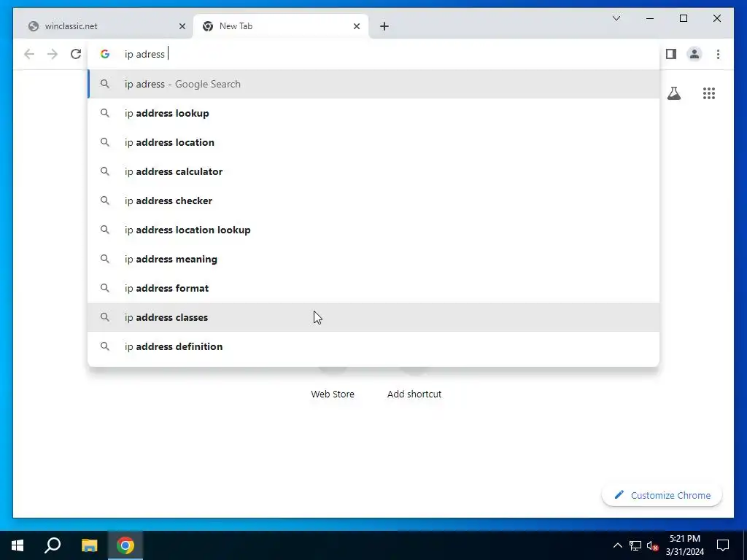Select 'ip address meaning' suggestion
This screenshot has height=560, width=747.
[x=373, y=259]
